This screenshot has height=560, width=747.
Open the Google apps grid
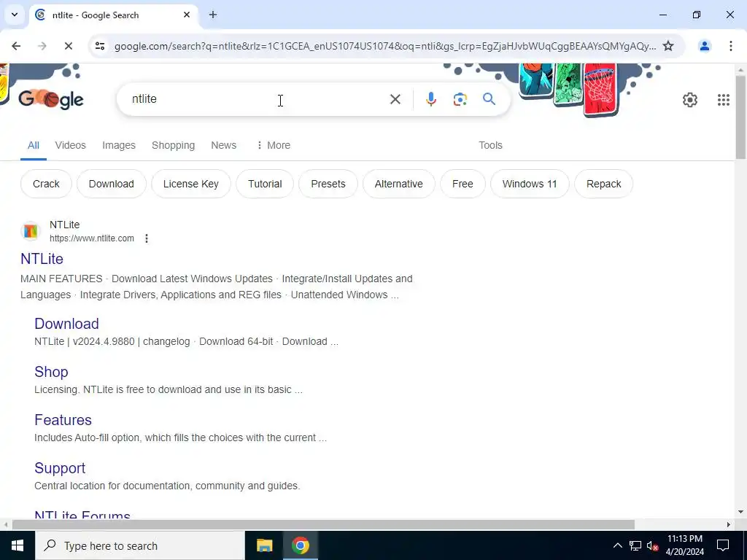(723, 99)
